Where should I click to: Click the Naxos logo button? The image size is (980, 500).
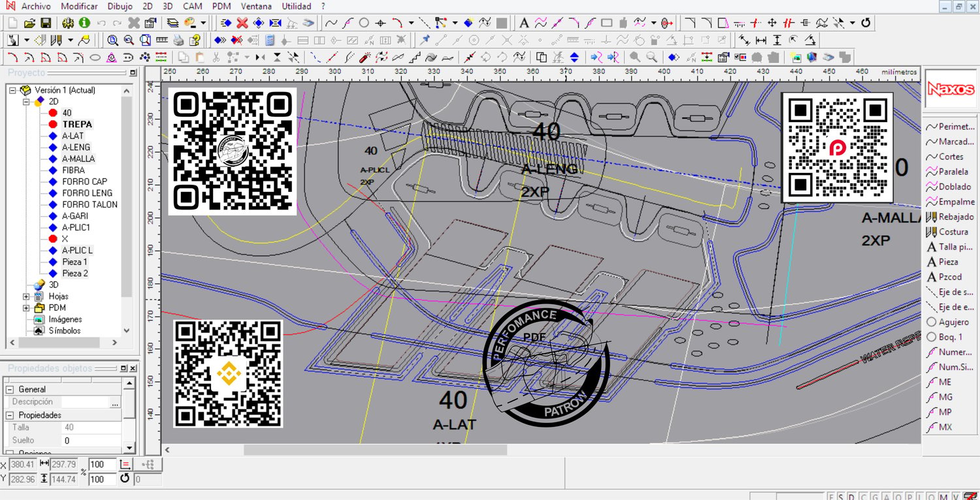tap(951, 89)
